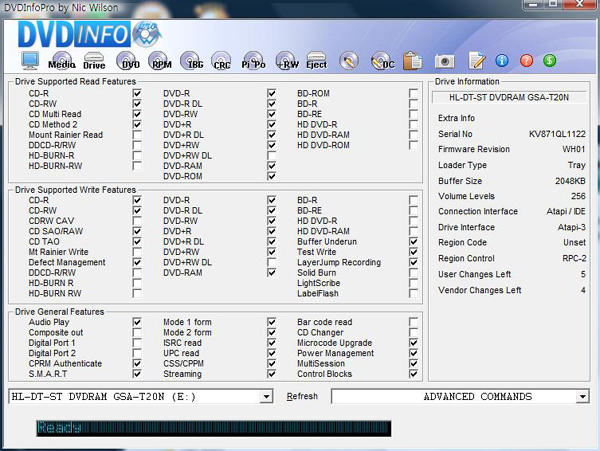Click the green dollar icon

coord(549,60)
